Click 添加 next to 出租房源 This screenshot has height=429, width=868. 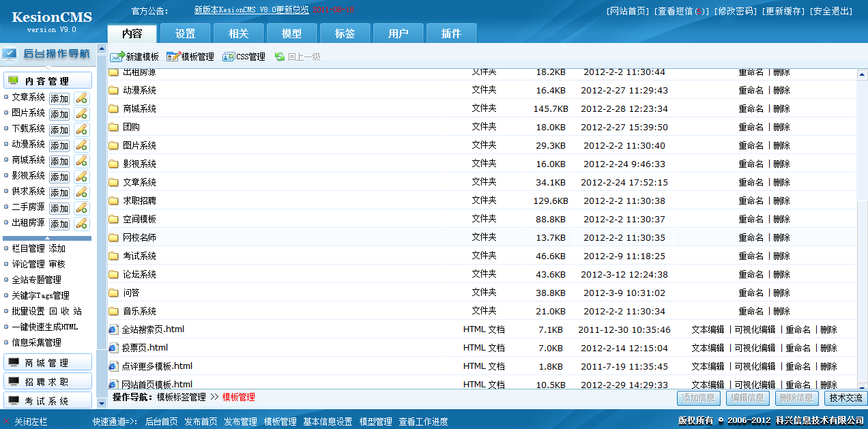59,224
